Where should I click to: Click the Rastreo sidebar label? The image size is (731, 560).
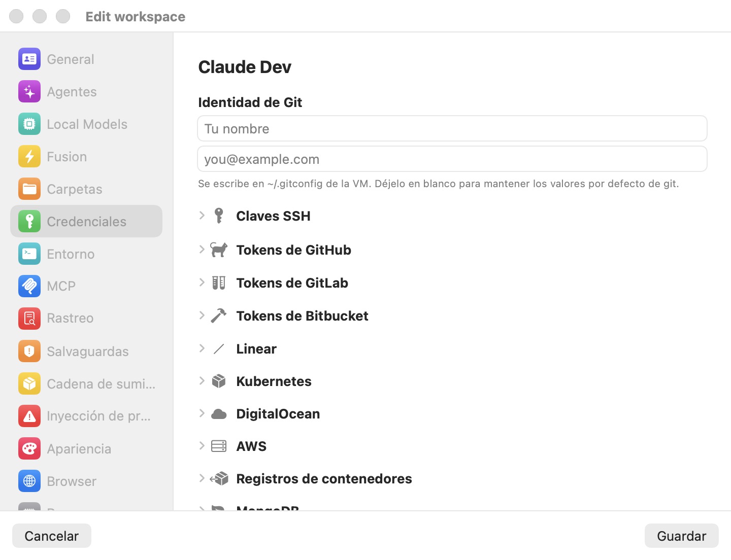(x=70, y=318)
